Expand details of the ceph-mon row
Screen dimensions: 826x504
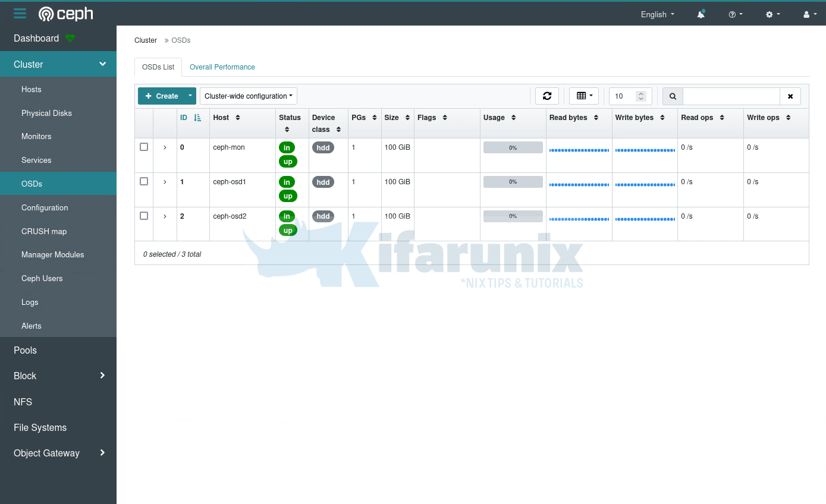tap(165, 147)
